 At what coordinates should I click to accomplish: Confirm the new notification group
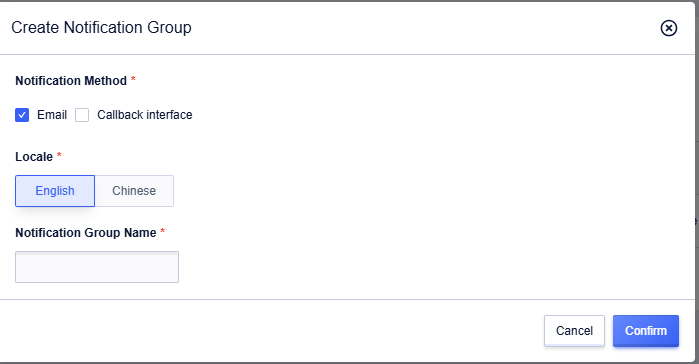[x=646, y=331]
